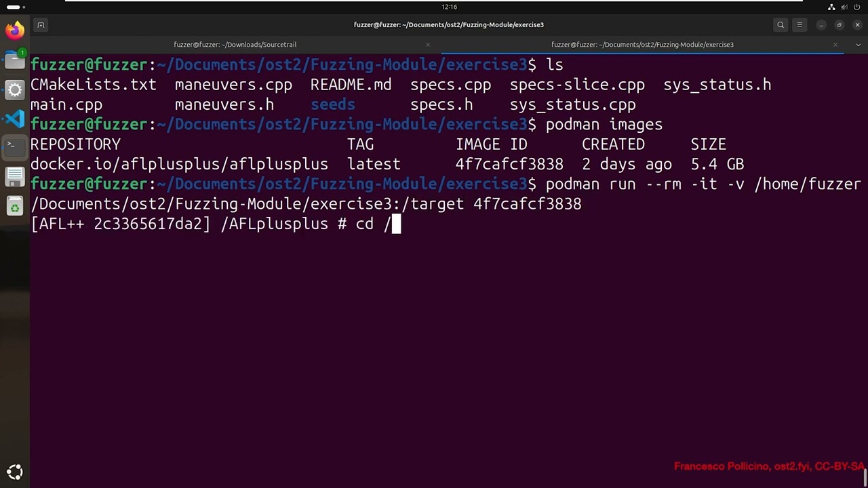Close the Fuzzing-Module/exercise3 tab

pos(835,45)
